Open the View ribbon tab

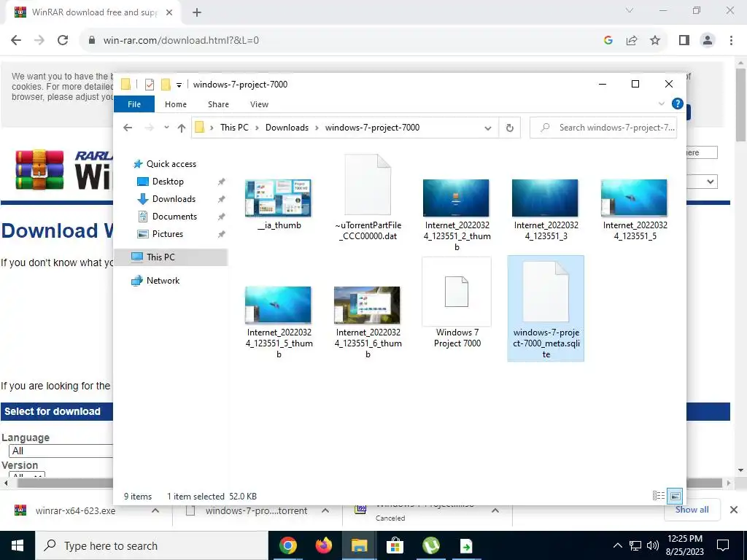click(x=259, y=104)
